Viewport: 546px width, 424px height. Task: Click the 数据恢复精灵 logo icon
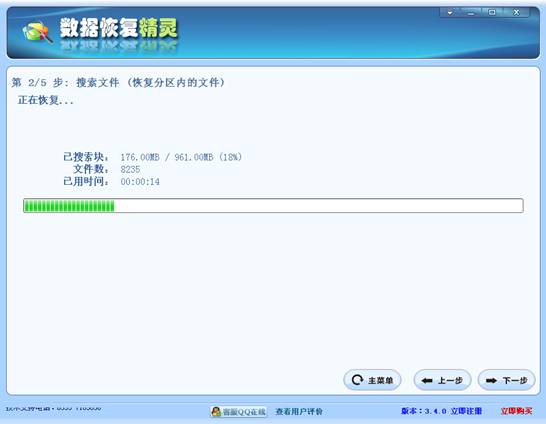[37, 32]
